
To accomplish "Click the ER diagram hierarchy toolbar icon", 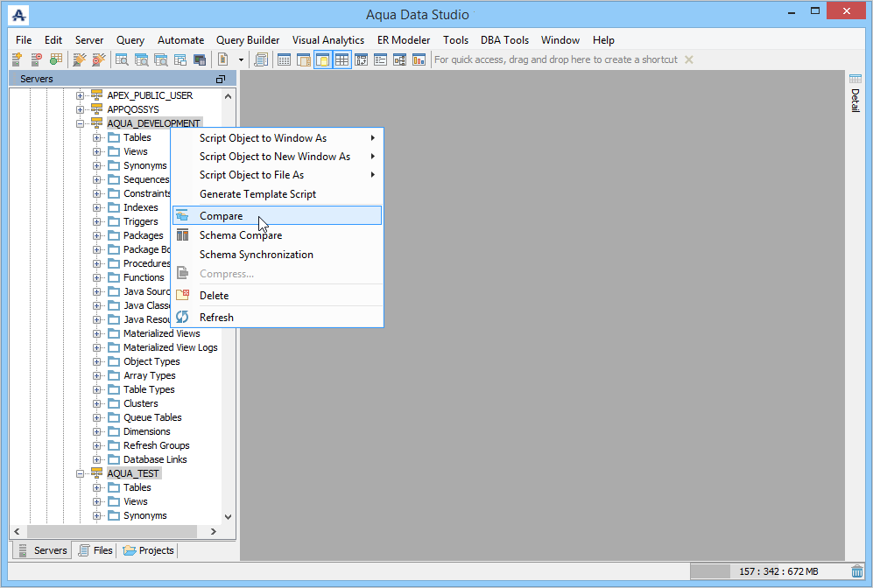I will click(400, 59).
